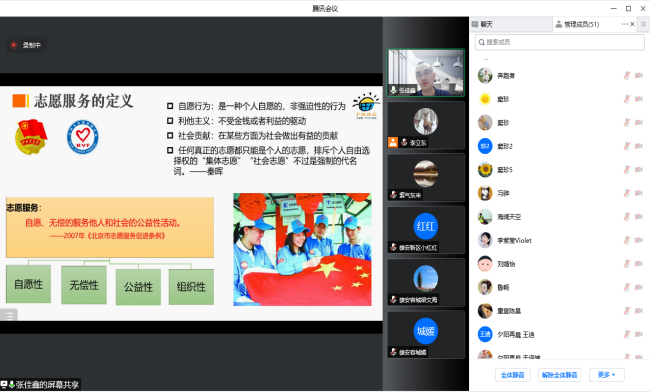
Task: Focus the 搜索成员 search field
Action: pyautogui.click(x=560, y=42)
